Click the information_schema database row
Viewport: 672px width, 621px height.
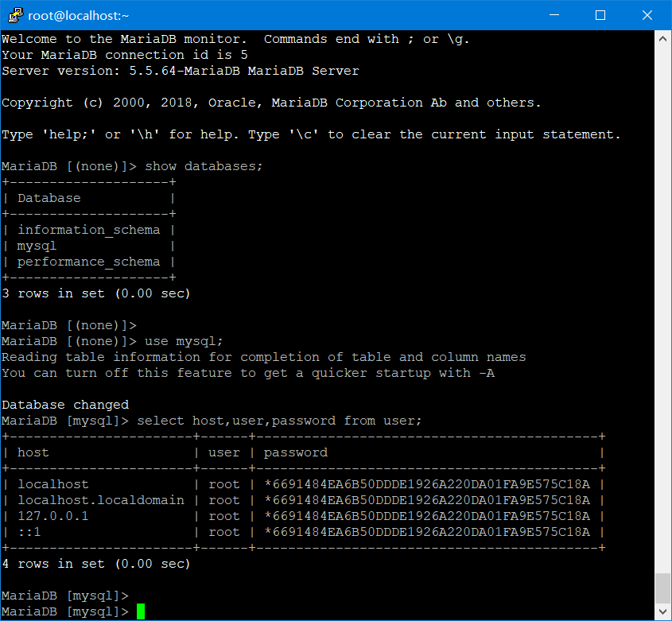(x=89, y=230)
